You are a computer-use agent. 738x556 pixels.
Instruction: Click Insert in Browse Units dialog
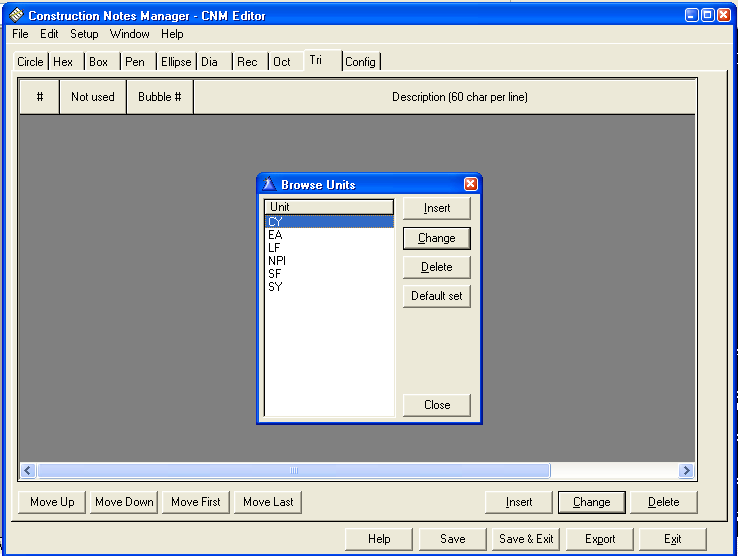(x=437, y=208)
